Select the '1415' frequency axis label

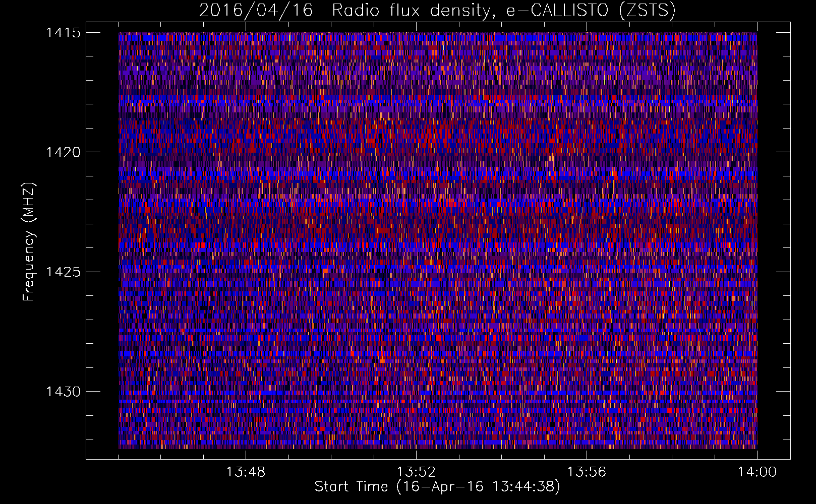(64, 33)
